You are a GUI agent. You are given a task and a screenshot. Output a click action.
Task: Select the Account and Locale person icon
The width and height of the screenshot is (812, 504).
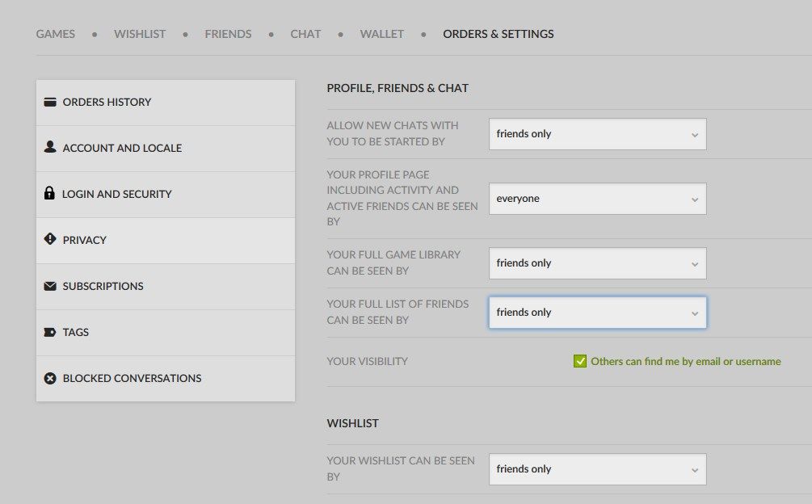(x=51, y=148)
